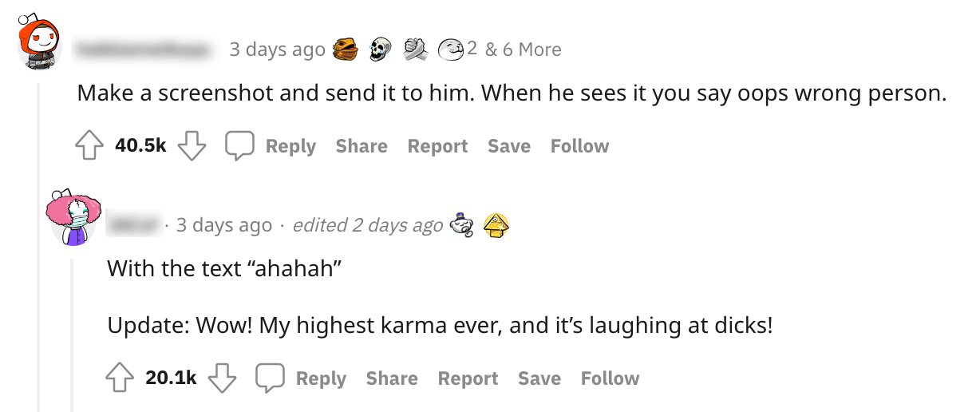Share the top comment

(361, 146)
